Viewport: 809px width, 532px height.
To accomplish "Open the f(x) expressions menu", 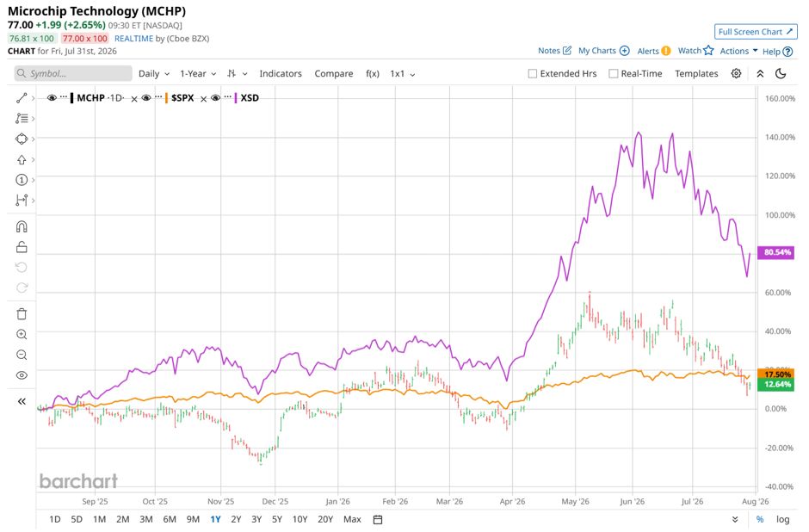I will 373,74.
